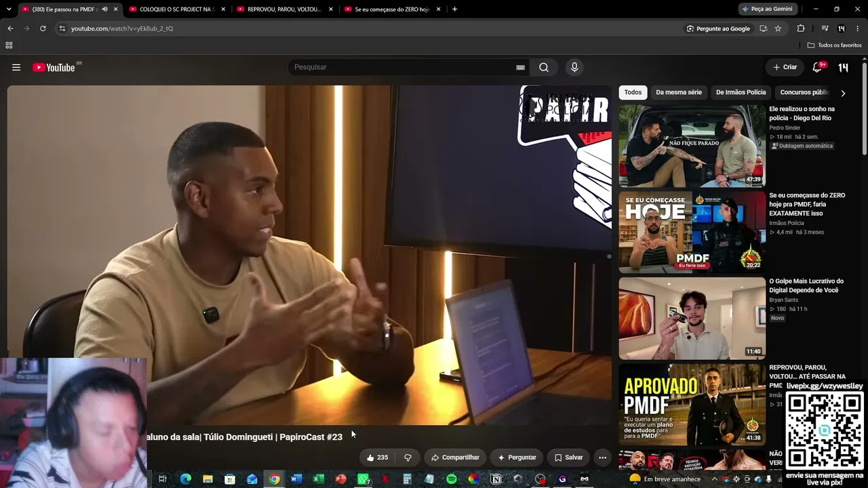Select the 'Todos' filter chip
Image resolution: width=868 pixels, height=488 pixels.
[633, 92]
